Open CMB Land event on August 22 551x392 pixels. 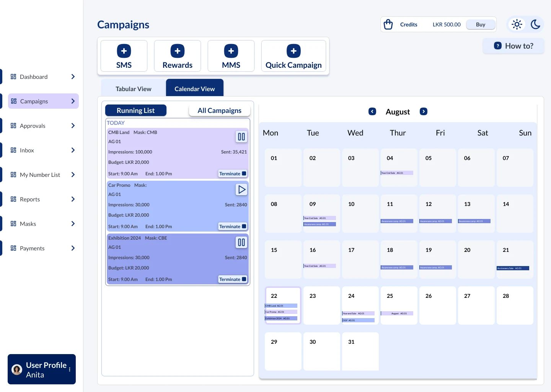click(x=281, y=306)
